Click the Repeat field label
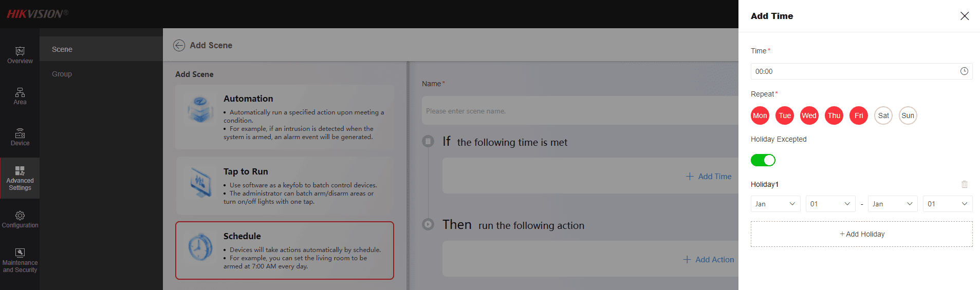 763,94
